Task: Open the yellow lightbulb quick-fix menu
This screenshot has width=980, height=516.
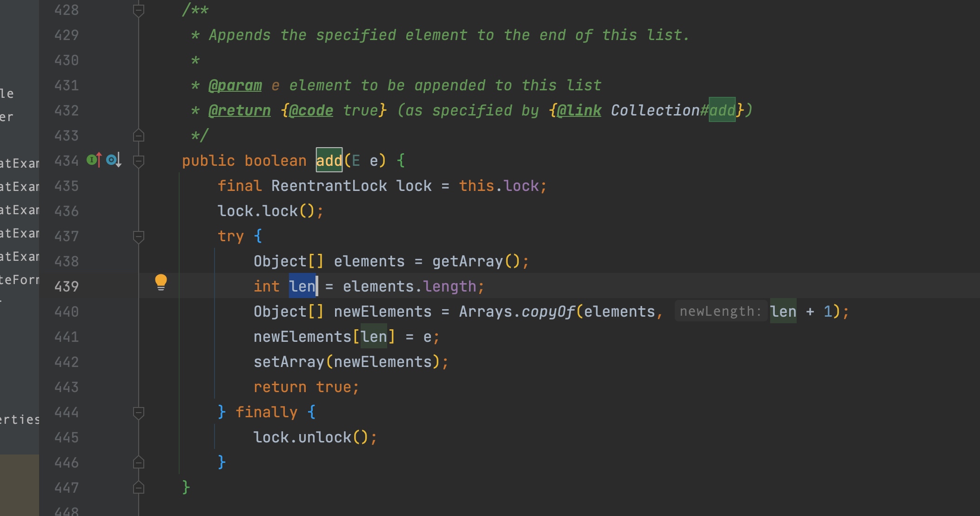Action: coord(161,282)
